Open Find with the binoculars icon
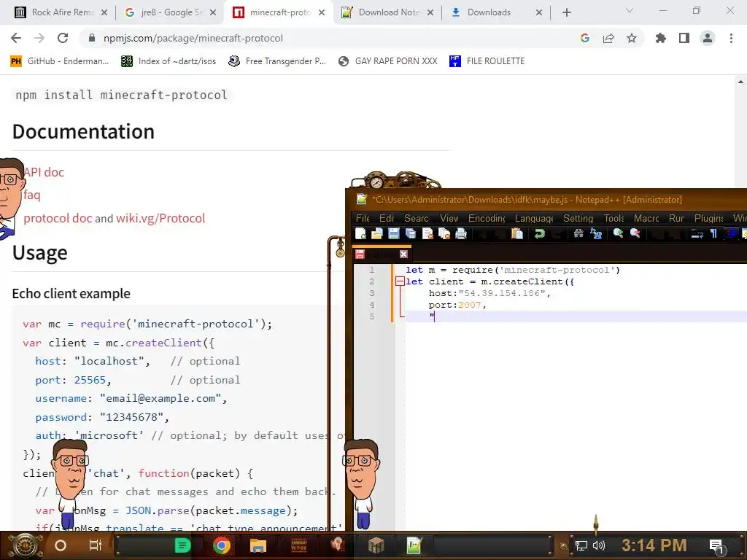Viewport: 747px width, 560px height. (578, 233)
